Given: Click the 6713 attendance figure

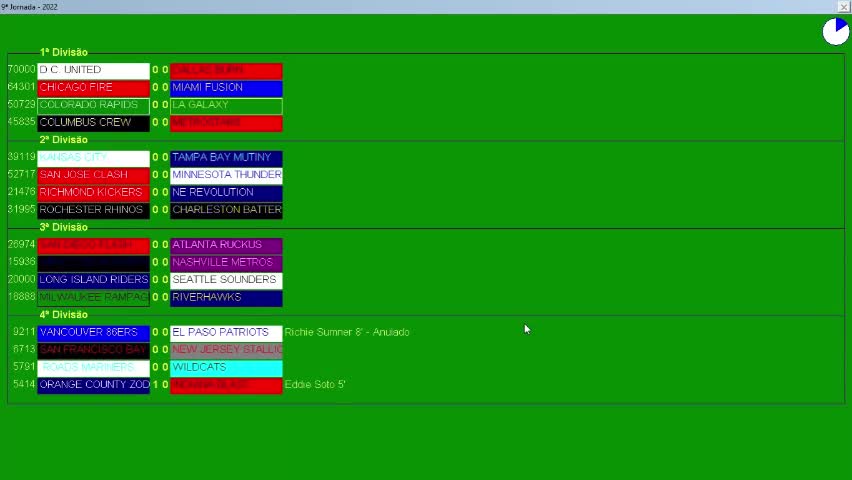Looking at the screenshot, I should [24, 350].
